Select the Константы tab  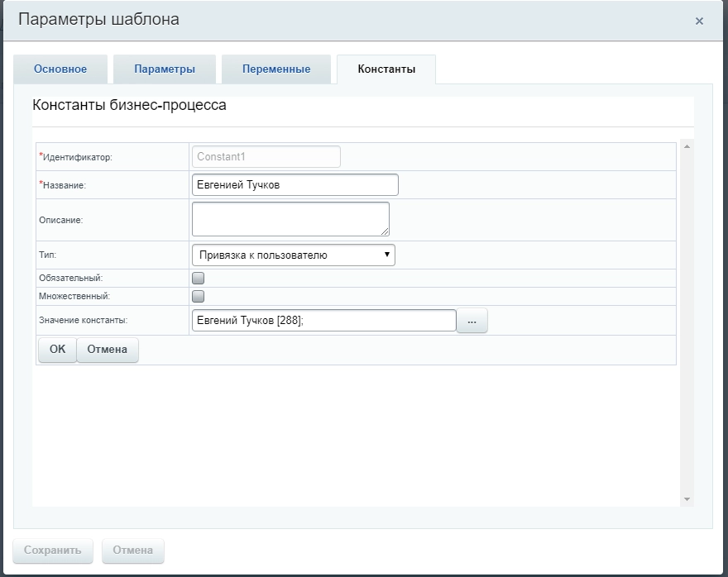386,69
